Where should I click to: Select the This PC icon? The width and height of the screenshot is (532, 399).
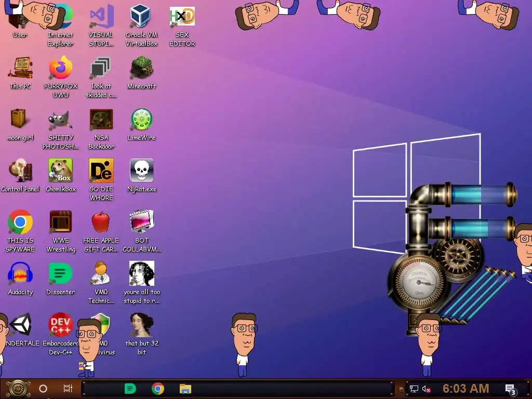coord(20,73)
